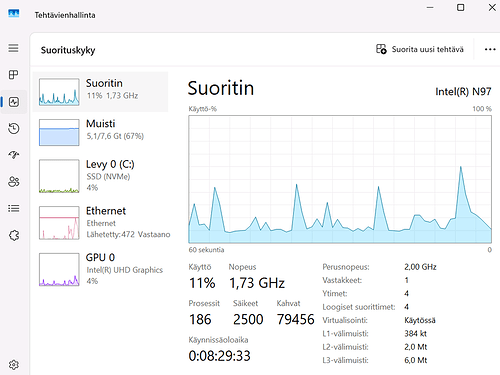Select the Performance page icon
The height and width of the screenshot is (375, 500).
(x=14, y=102)
